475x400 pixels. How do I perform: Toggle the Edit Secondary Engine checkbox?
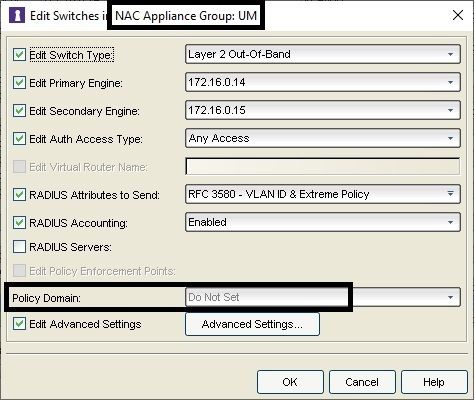pos(19,111)
